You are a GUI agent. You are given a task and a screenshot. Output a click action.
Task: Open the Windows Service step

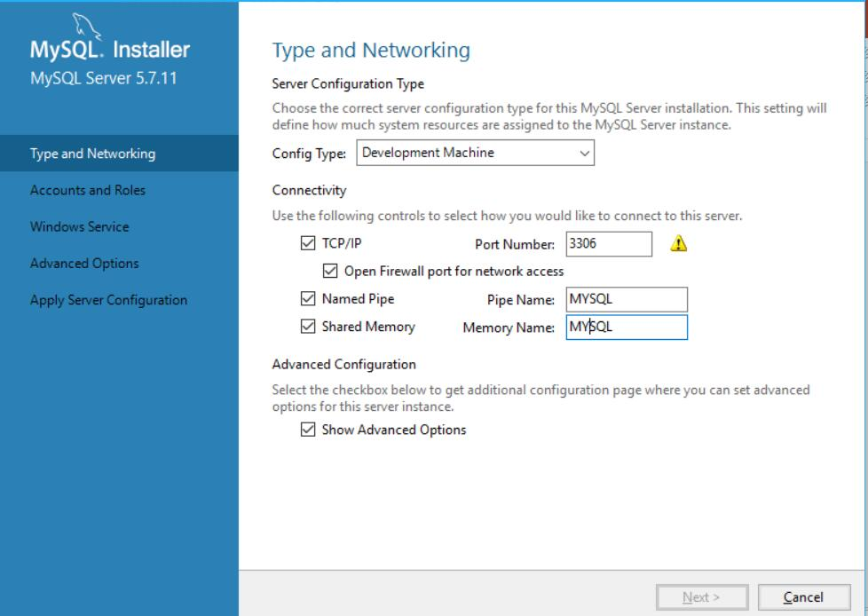click(79, 226)
